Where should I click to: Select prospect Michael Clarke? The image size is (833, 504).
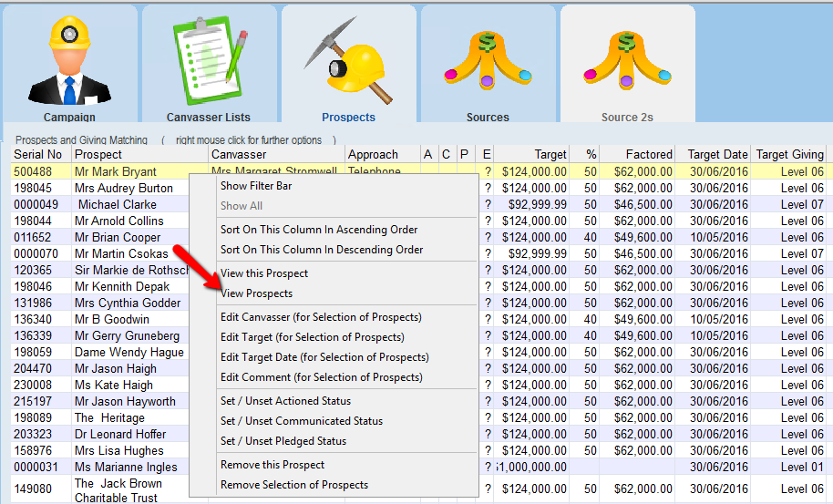pos(118,204)
